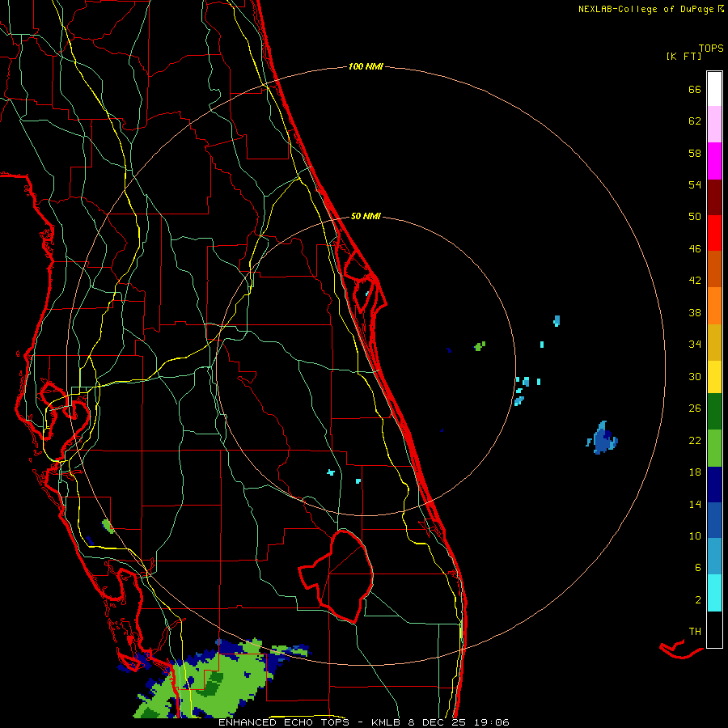Image resolution: width=728 pixels, height=728 pixels.
Task: Click the bright red 50 kft legend swatch
Action: click(x=714, y=233)
